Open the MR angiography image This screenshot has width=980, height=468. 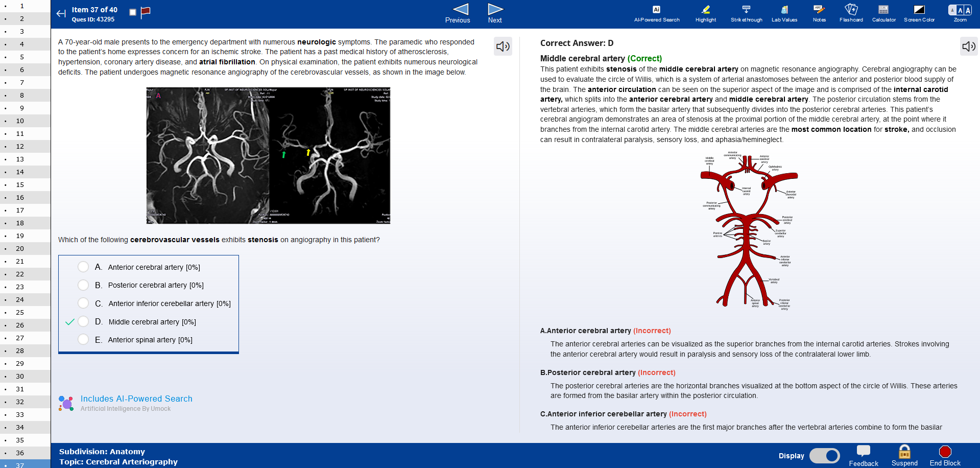(x=268, y=155)
